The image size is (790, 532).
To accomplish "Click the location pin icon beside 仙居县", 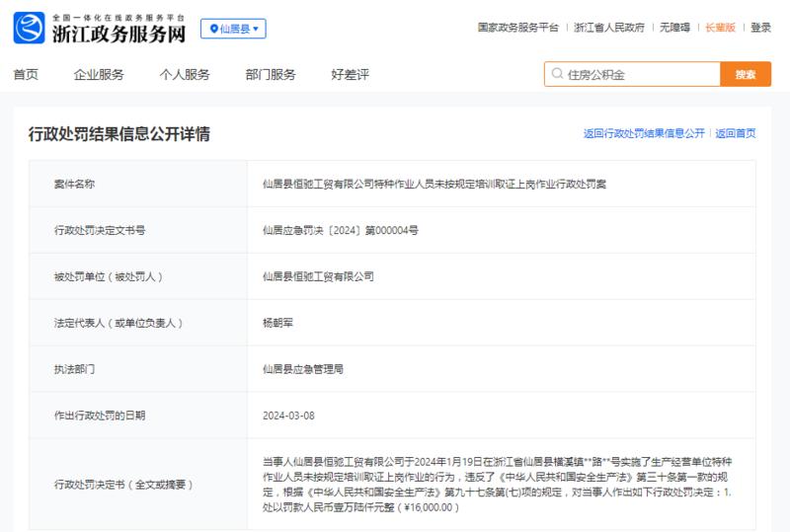I will click(x=213, y=29).
